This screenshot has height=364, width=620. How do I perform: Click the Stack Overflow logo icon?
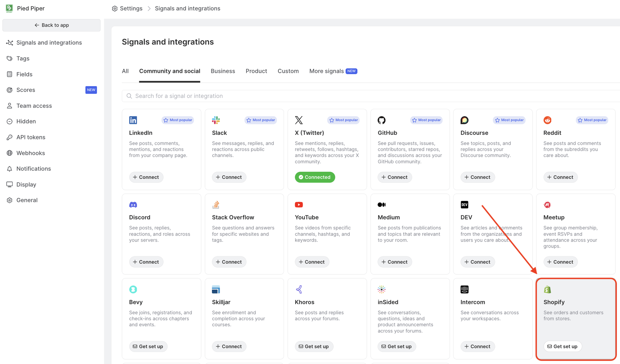(x=216, y=205)
